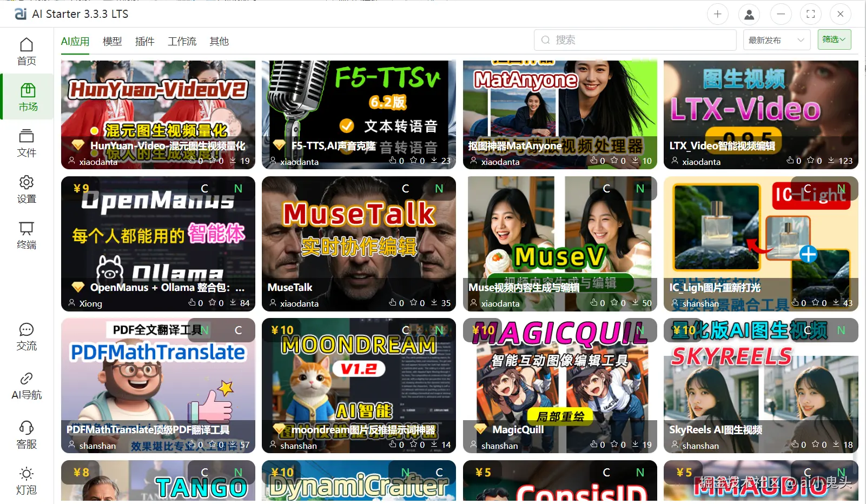Like the HunYuan-Video card with thumbs-up icon

192,161
